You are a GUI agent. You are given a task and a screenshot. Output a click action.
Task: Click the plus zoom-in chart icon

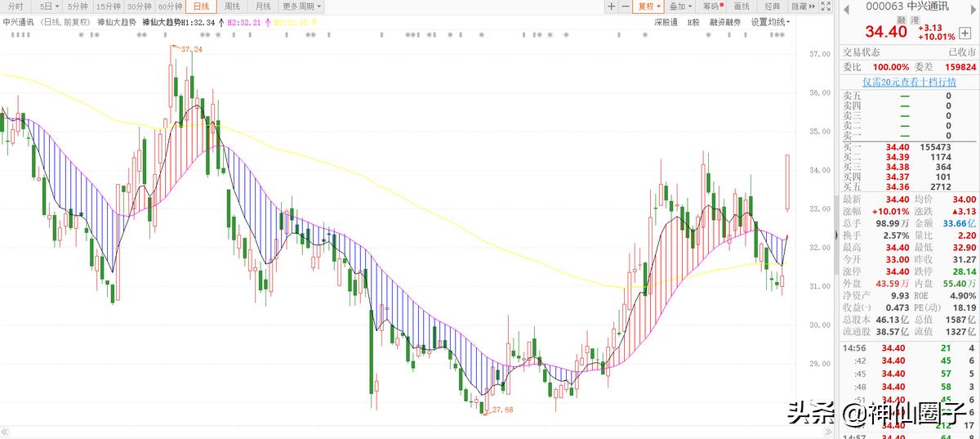click(x=612, y=7)
